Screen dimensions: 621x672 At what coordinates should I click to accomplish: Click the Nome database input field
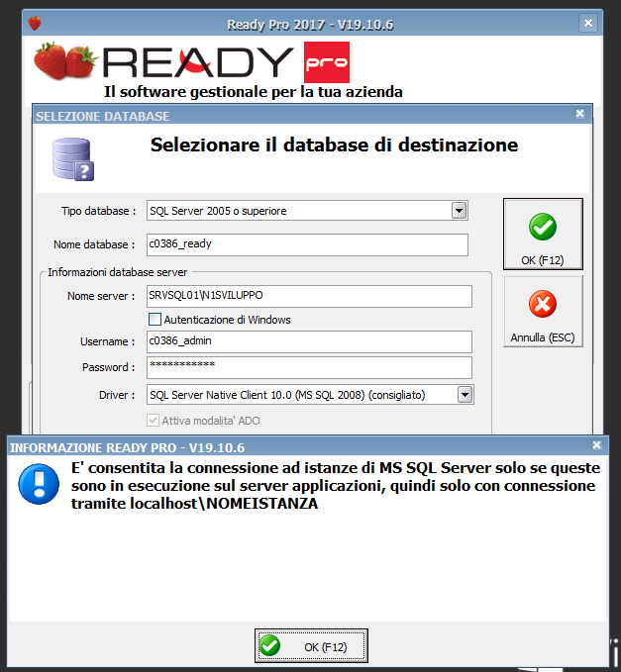pos(307,244)
